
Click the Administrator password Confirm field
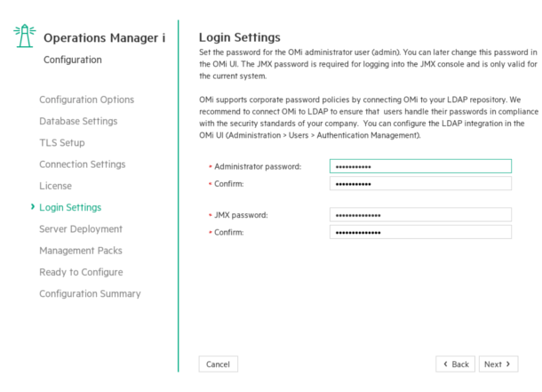pos(420,183)
